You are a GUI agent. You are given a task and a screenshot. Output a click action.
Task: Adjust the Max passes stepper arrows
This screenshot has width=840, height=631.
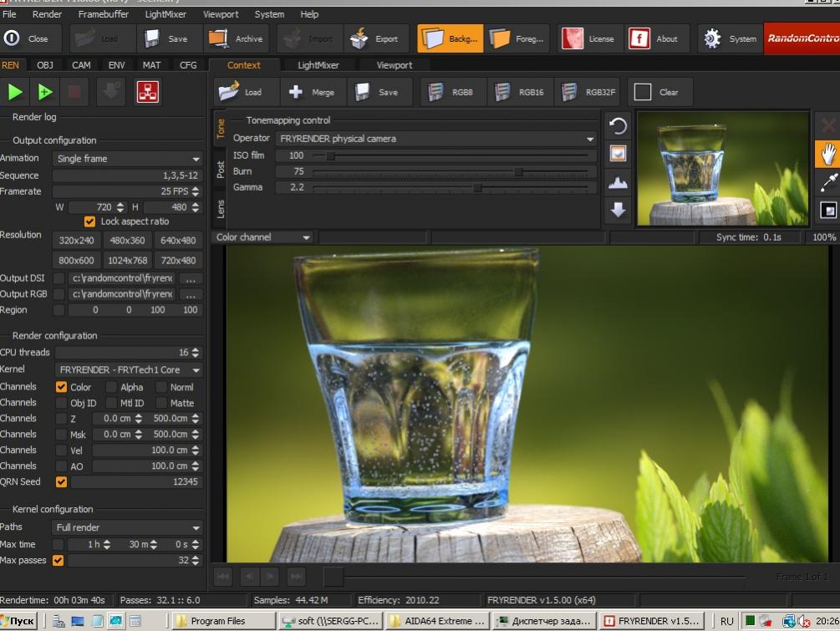click(x=195, y=560)
